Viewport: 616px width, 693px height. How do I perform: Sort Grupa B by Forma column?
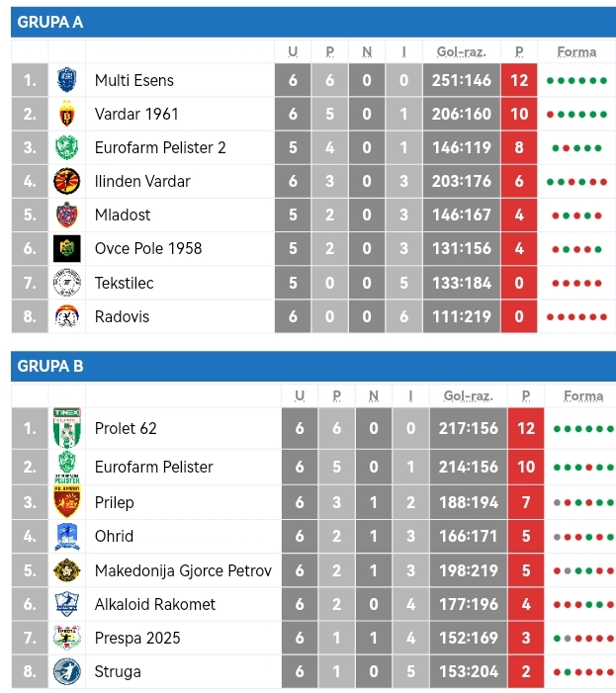[582, 395]
